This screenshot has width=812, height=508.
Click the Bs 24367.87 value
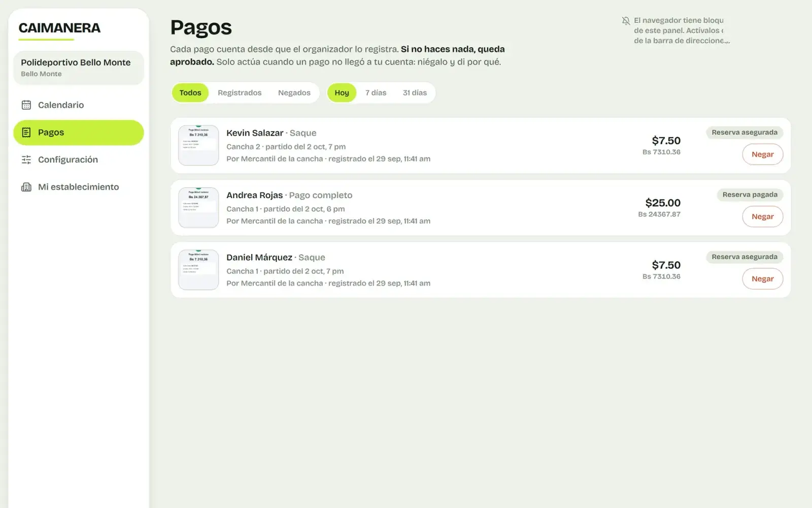pos(659,214)
